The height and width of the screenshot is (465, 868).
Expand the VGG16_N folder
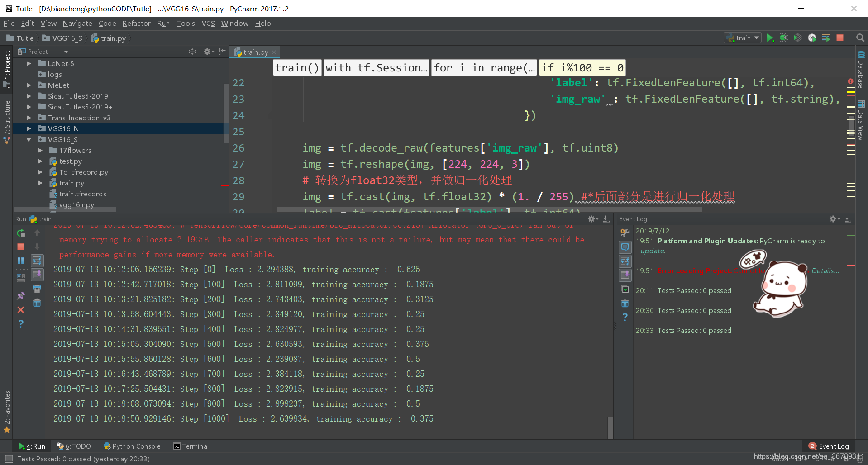pos(29,128)
